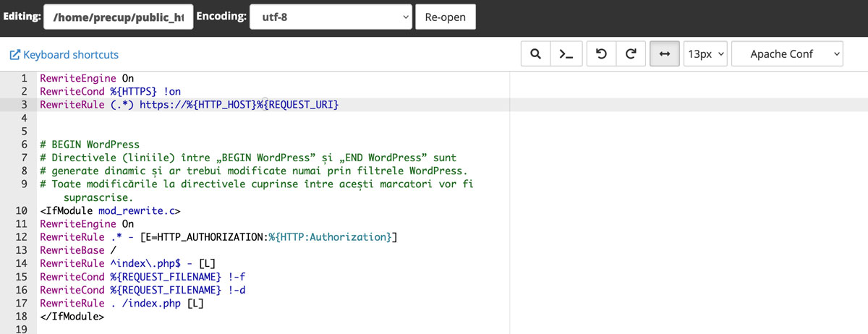868x334 pixels.
Task: Click line number 19 in the gutter
Action: (21, 329)
